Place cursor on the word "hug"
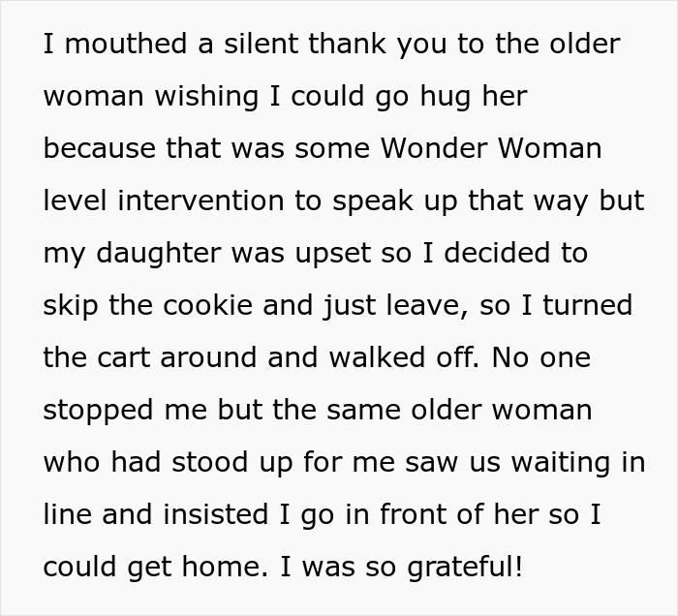 [x=446, y=97]
